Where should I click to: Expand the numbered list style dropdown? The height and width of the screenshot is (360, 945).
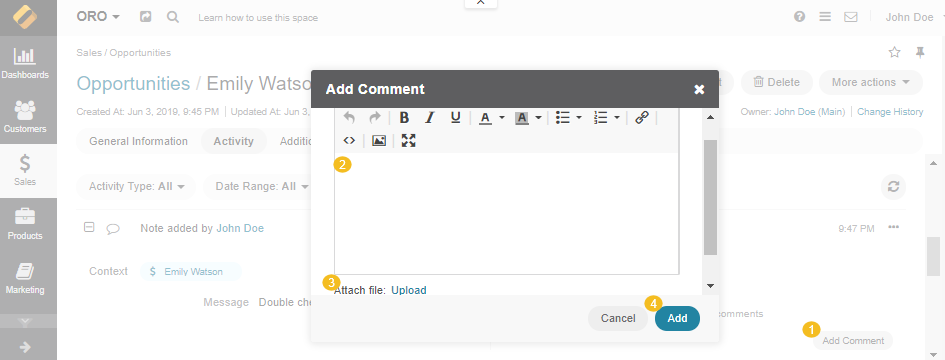pyautogui.click(x=617, y=118)
